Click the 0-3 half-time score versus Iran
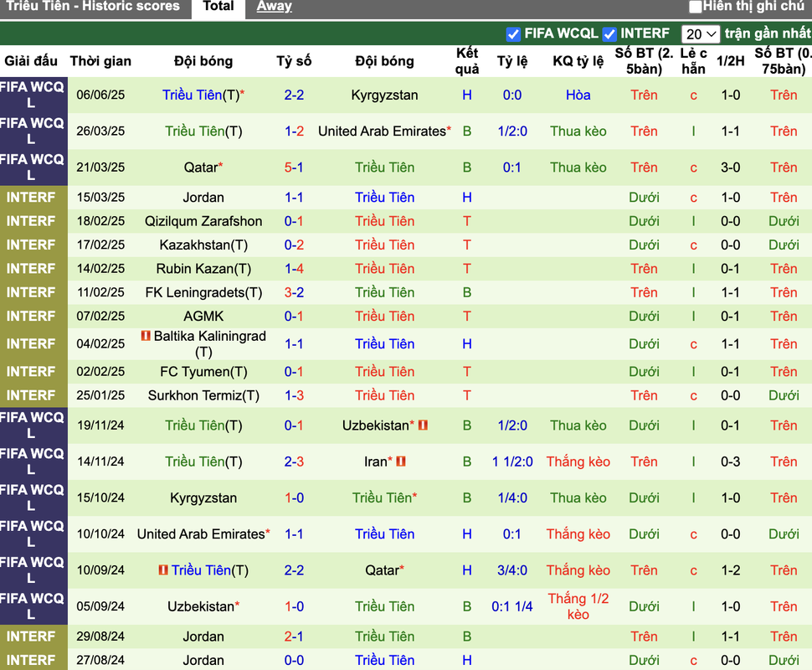Image resolution: width=812 pixels, height=670 pixels. (x=730, y=461)
